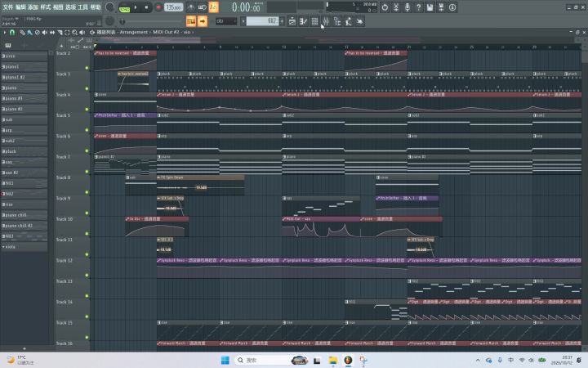Toggle the Pat/Song mode switch
Viewport: 588px width, 368px height.
coord(124,7)
